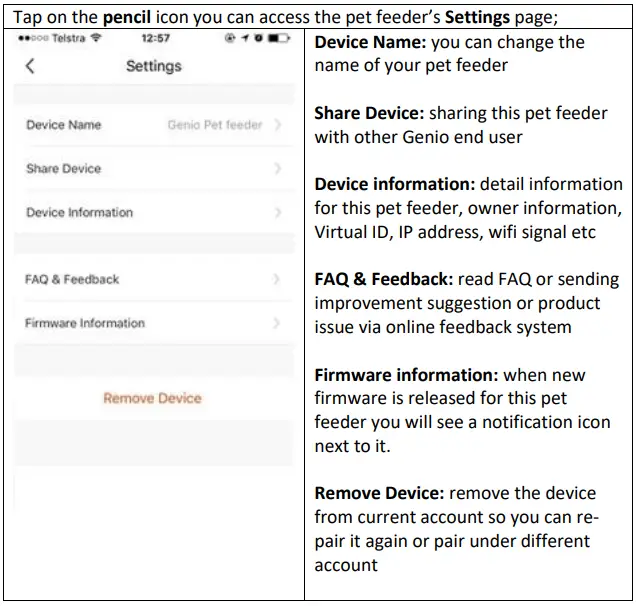The image size is (636, 606).
Task: Tap the back arrow in Settings
Action: point(29,66)
